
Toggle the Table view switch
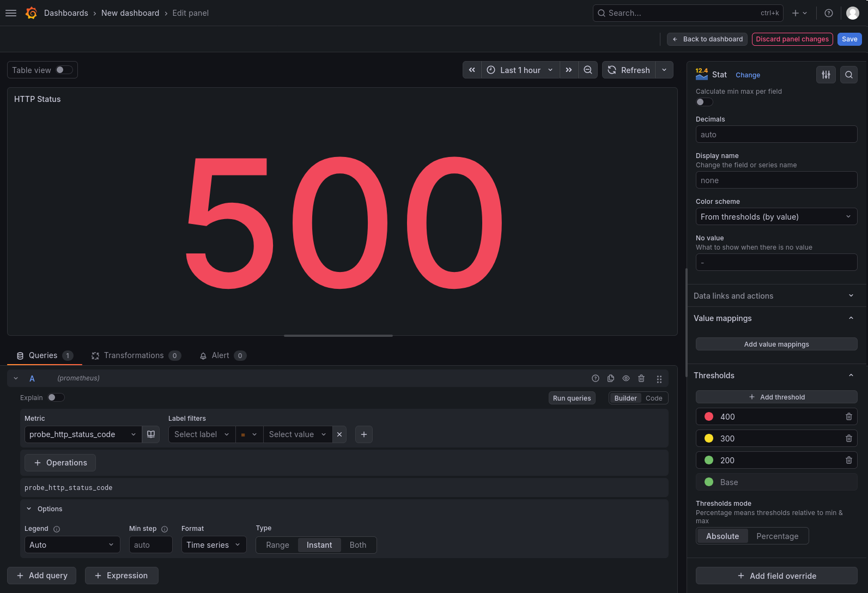(x=64, y=70)
